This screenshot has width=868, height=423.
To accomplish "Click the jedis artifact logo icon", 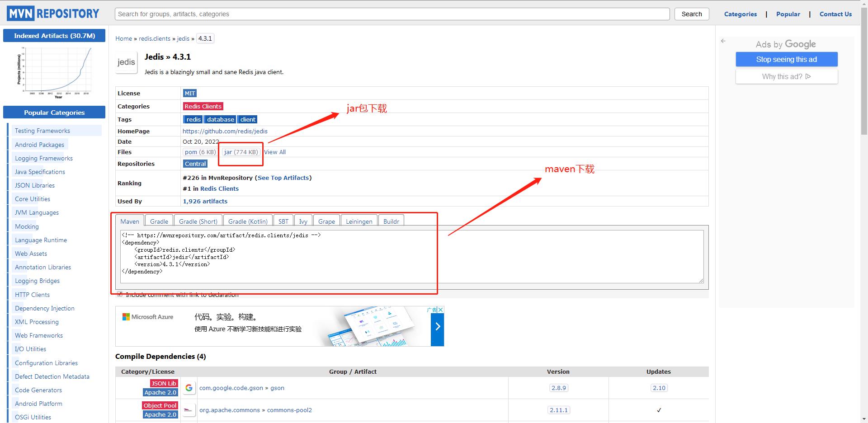I will [x=126, y=62].
